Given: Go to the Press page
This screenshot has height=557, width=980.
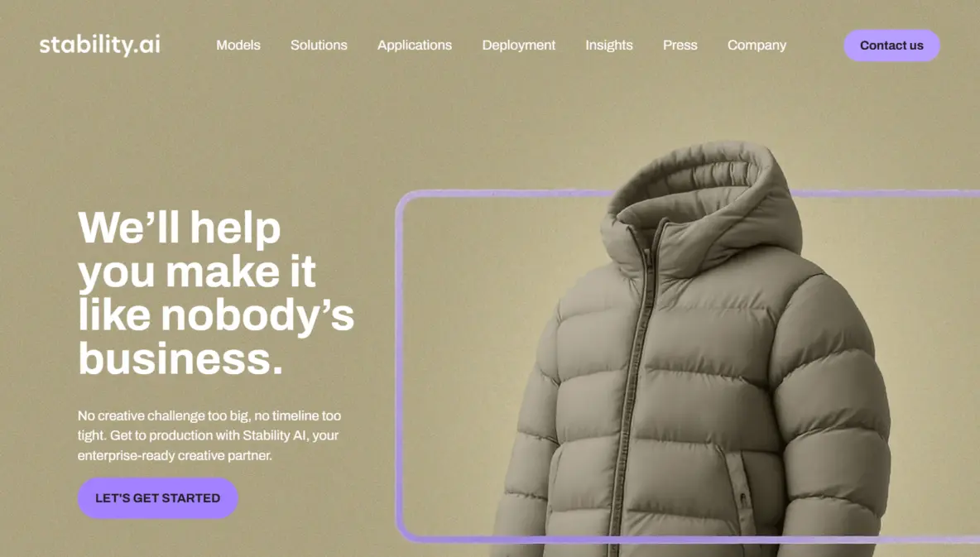Looking at the screenshot, I should point(680,45).
